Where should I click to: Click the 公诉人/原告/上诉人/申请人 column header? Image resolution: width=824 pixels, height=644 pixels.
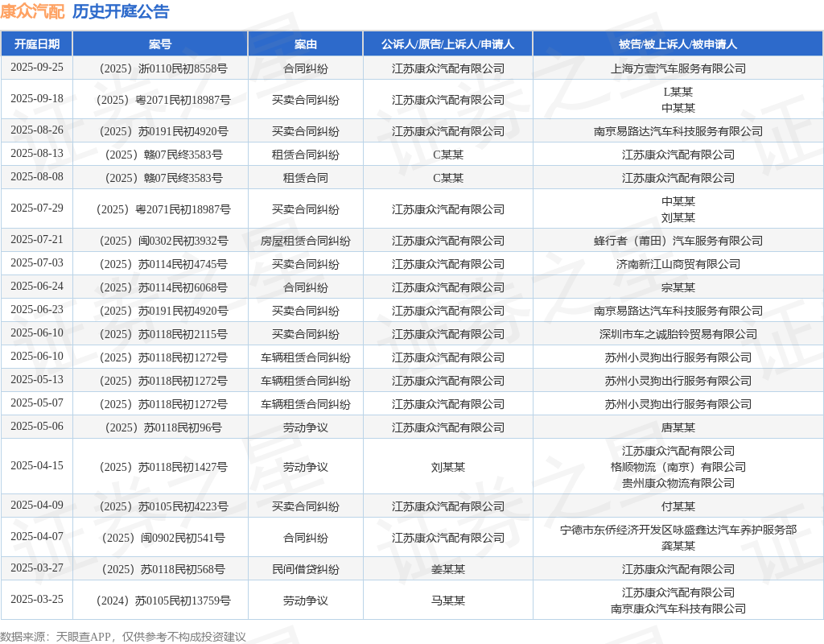(x=447, y=44)
